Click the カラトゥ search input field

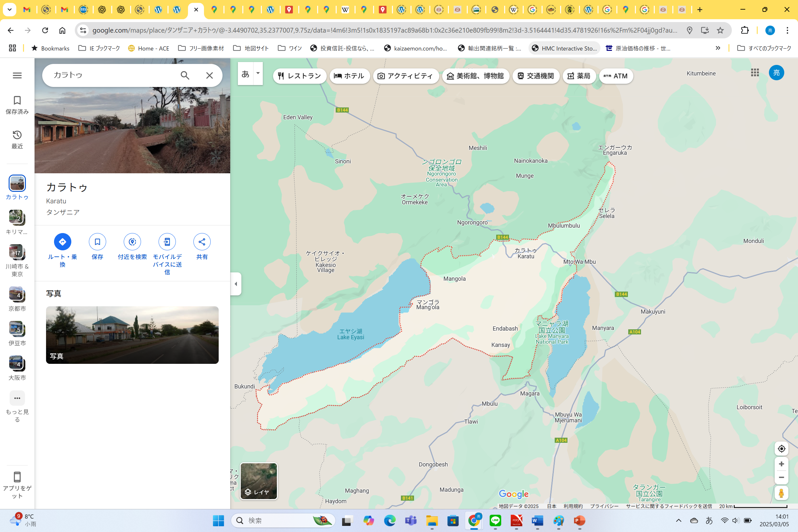[x=112, y=75]
